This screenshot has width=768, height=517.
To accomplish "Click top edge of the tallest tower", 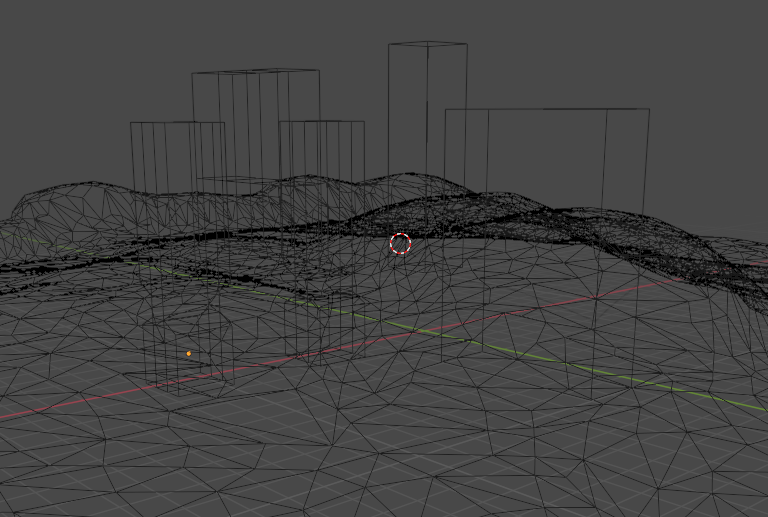I will pyautogui.click(x=428, y=44).
